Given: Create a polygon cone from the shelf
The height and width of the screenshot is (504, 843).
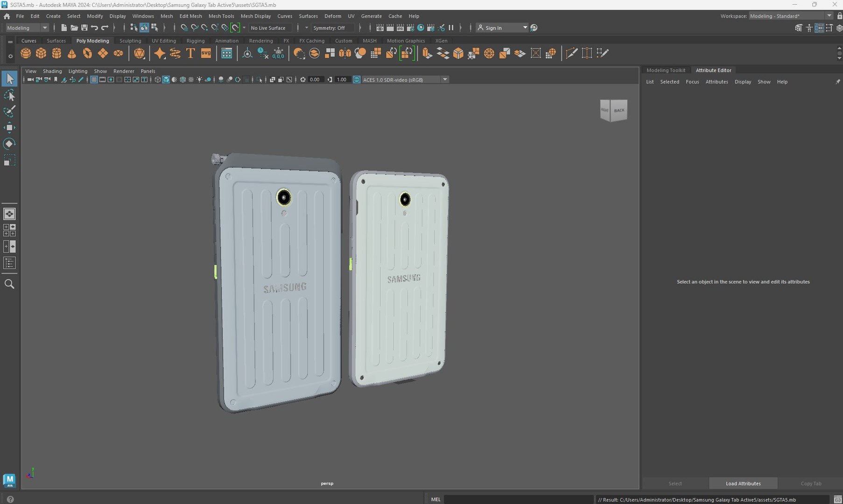Looking at the screenshot, I should (x=72, y=53).
